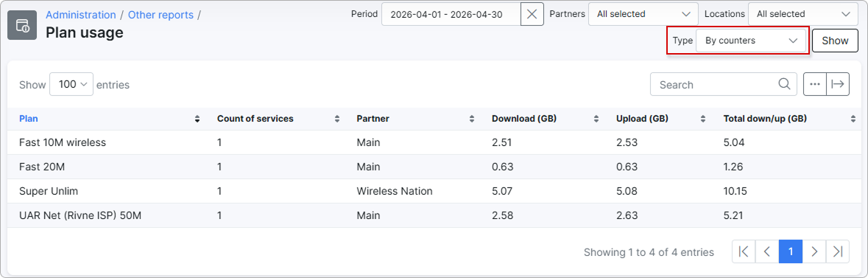Viewport: 868px width, 278px height.
Task: Sort by Count of services arrows
Action: (x=337, y=119)
